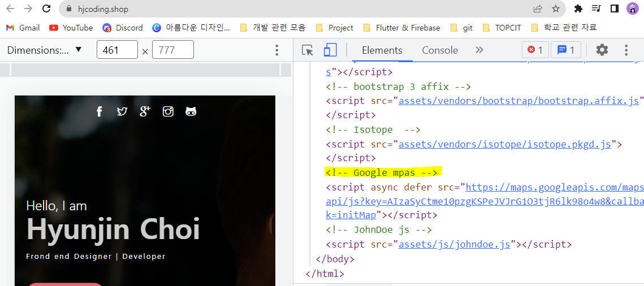
Task: Click the lock icon in address bar
Action: (x=70, y=9)
